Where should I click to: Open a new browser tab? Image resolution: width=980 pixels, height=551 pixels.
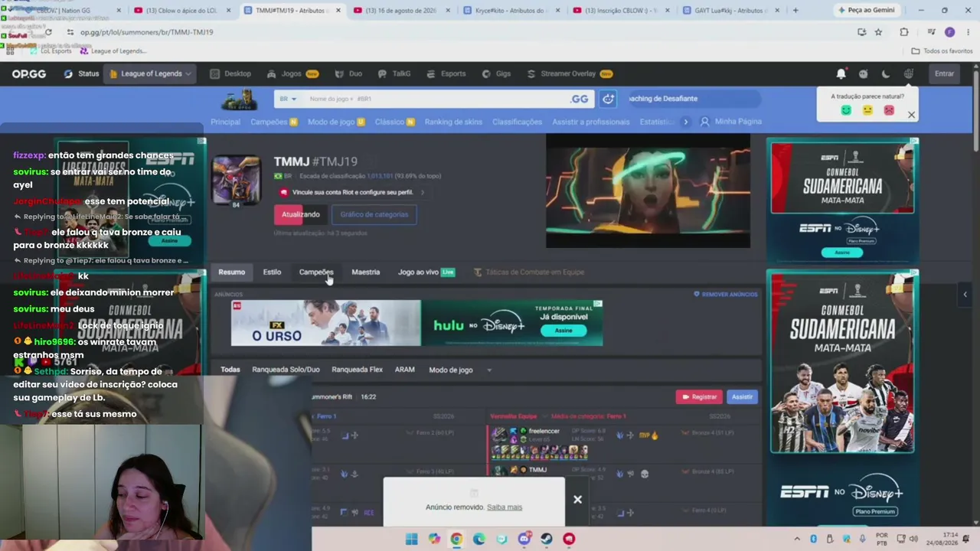(795, 11)
